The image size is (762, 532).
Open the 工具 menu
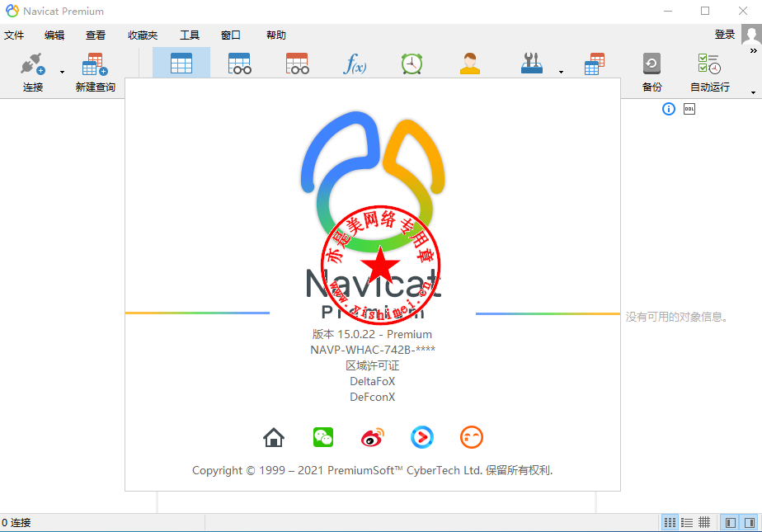(x=190, y=35)
